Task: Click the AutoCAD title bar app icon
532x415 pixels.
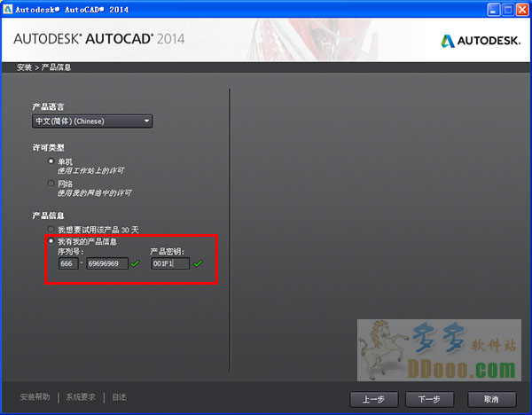Action: click(7, 9)
